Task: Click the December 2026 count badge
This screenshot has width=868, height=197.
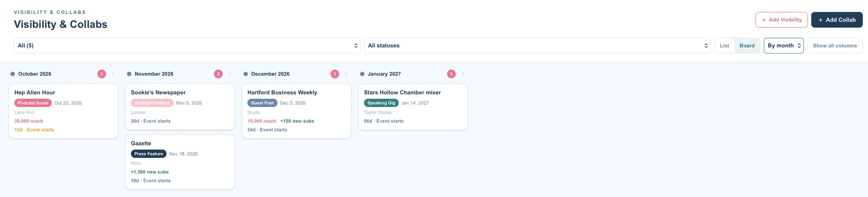Action: tap(335, 74)
